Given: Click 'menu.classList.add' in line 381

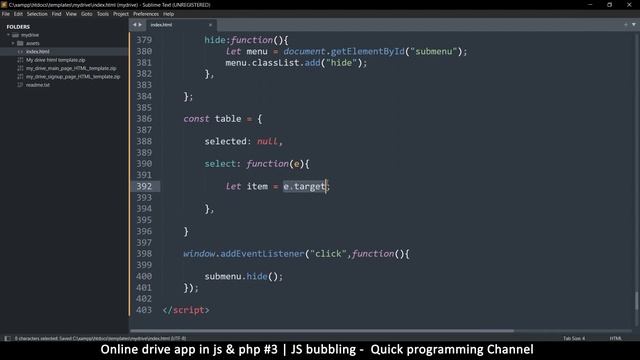Looking at the screenshot, I should click(273, 63).
